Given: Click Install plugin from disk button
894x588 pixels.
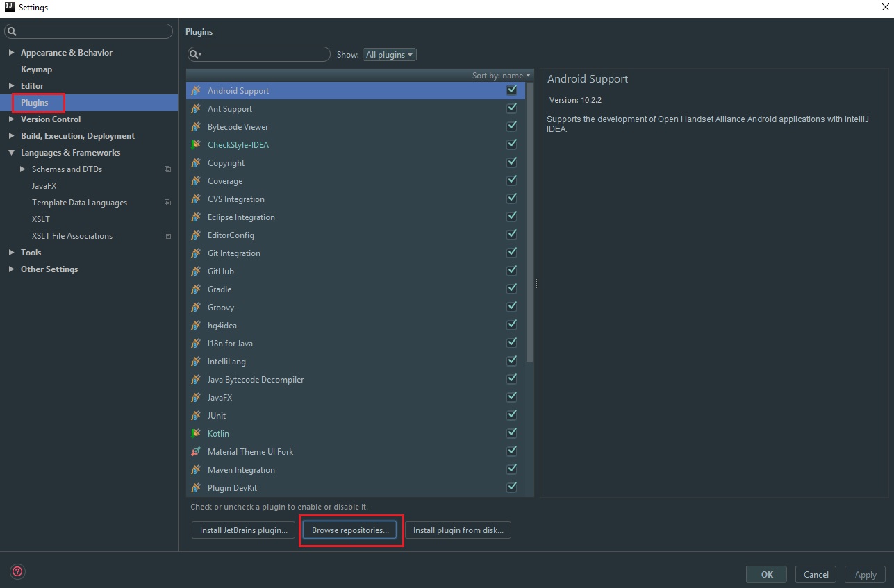Looking at the screenshot, I should (x=458, y=530).
